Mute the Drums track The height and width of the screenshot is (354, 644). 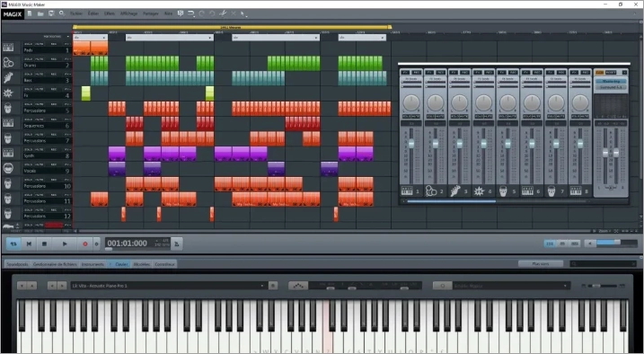(x=39, y=58)
